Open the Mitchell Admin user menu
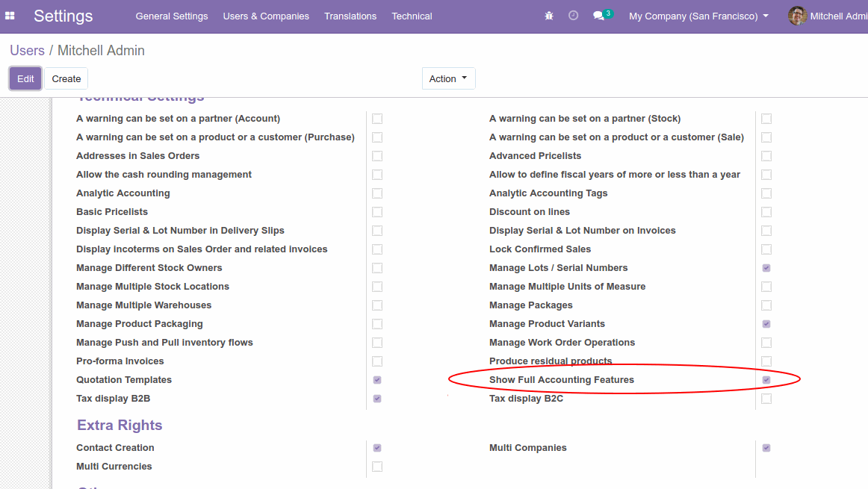Screen dimensions: 868x489 [x=828, y=16]
